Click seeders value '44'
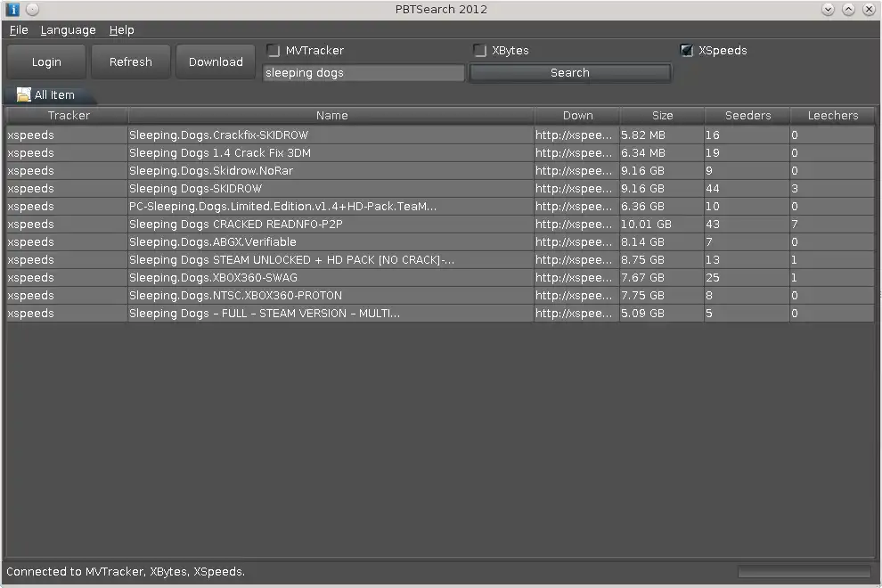Image resolution: width=882 pixels, height=588 pixels. click(x=747, y=189)
